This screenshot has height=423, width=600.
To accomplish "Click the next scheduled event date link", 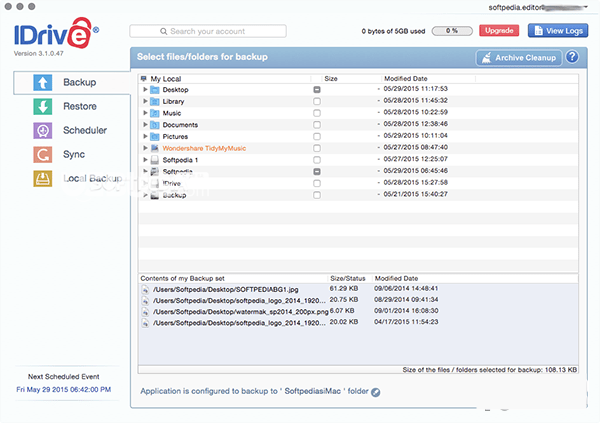I will (x=64, y=390).
